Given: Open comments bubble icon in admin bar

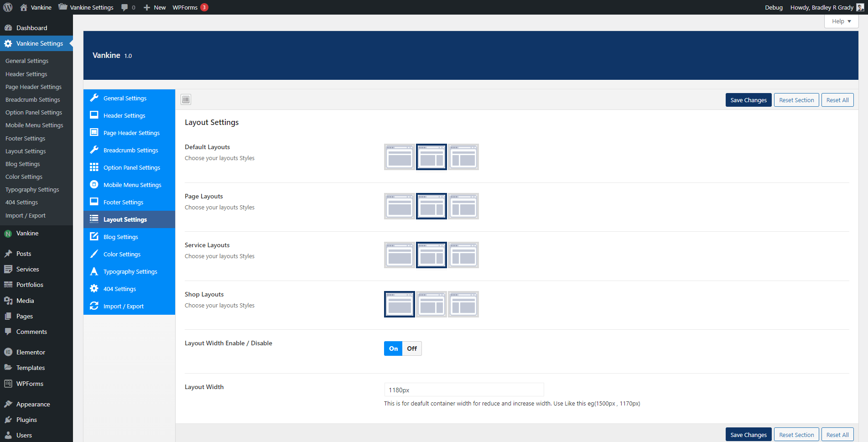Looking at the screenshot, I should pos(125,7).
